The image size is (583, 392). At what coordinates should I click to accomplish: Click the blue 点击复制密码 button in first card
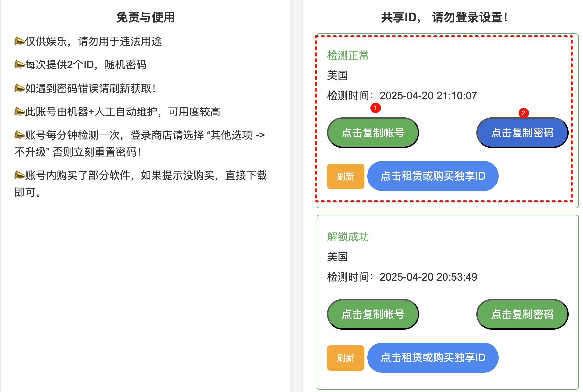[x=522, y=133]
